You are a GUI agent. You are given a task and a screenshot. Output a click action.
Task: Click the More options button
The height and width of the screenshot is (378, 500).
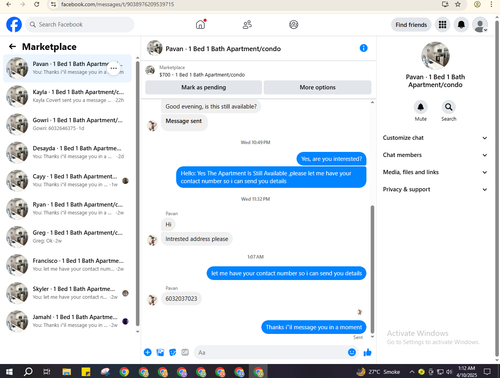click(317, 87)
